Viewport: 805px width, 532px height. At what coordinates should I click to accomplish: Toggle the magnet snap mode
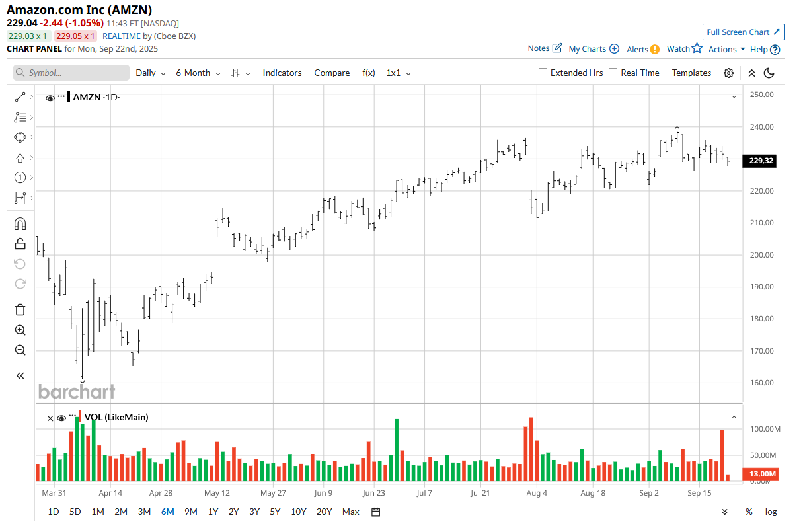pos(20,224)
